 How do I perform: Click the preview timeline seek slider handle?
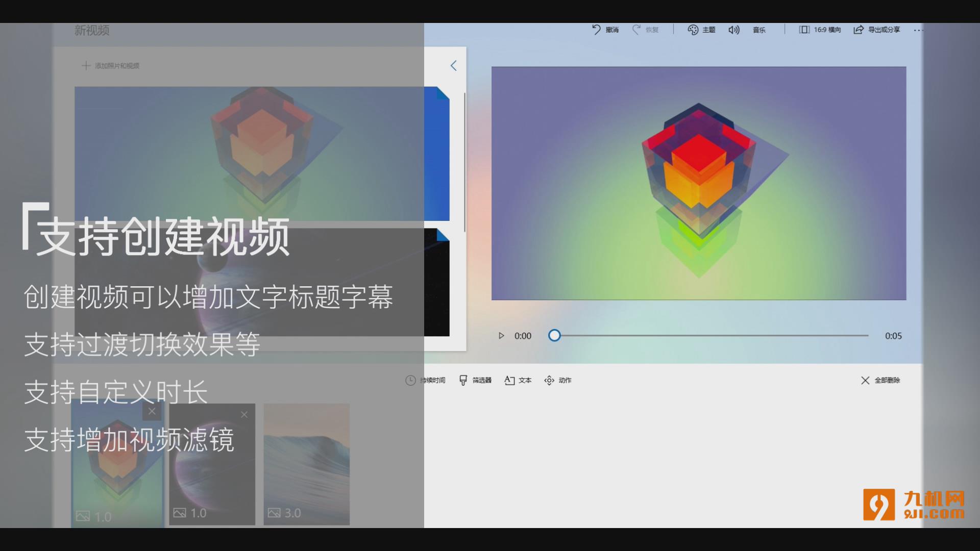[554, 335]
